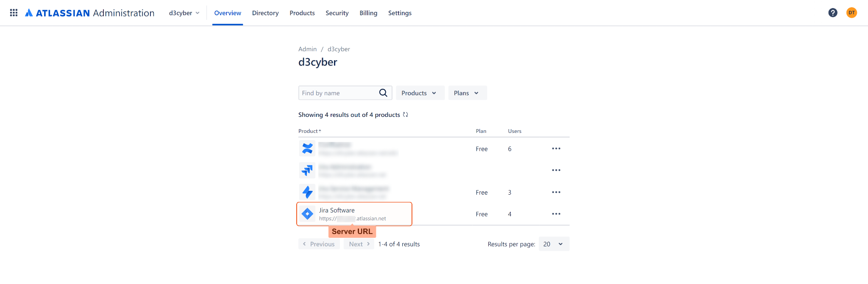Click user count 4 for Jira Software

(509, 214)
